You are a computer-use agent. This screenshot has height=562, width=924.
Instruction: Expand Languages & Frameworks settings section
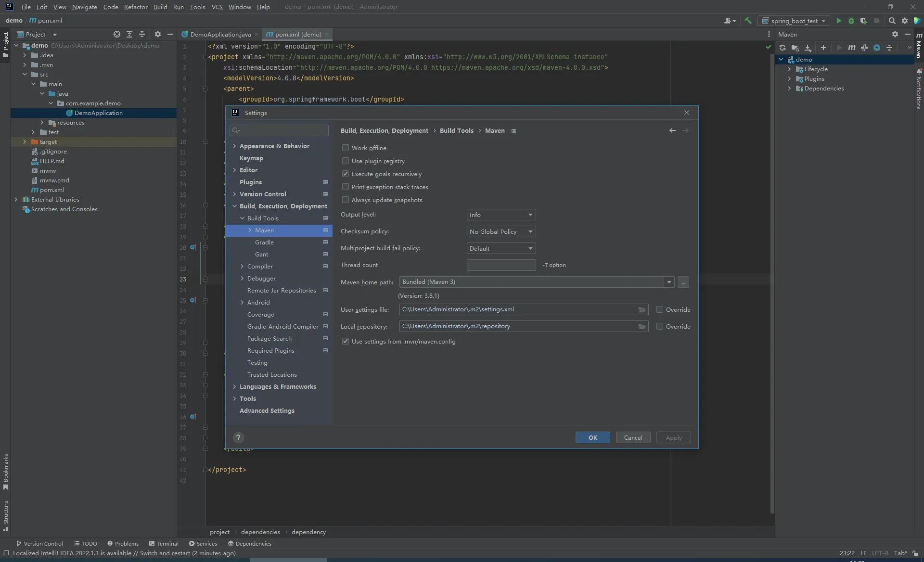point(234,387)
